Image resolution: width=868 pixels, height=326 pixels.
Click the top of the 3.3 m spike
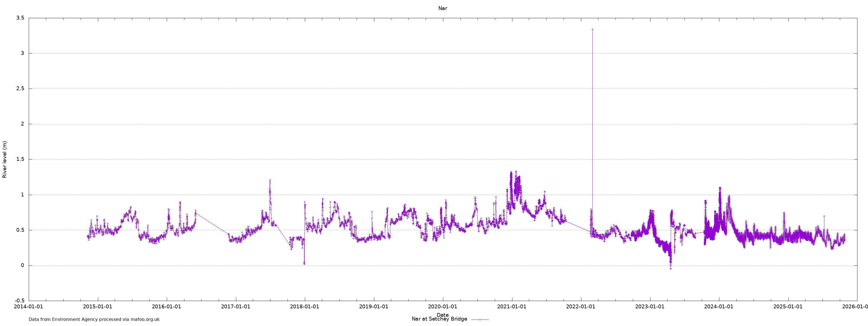click(x=592, y=30)
